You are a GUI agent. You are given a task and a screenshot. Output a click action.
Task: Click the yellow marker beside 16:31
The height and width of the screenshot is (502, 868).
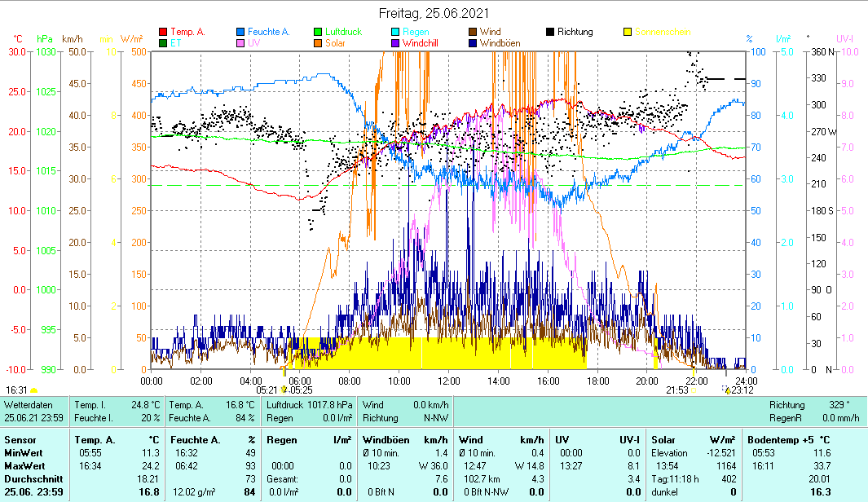click(34, 390)
